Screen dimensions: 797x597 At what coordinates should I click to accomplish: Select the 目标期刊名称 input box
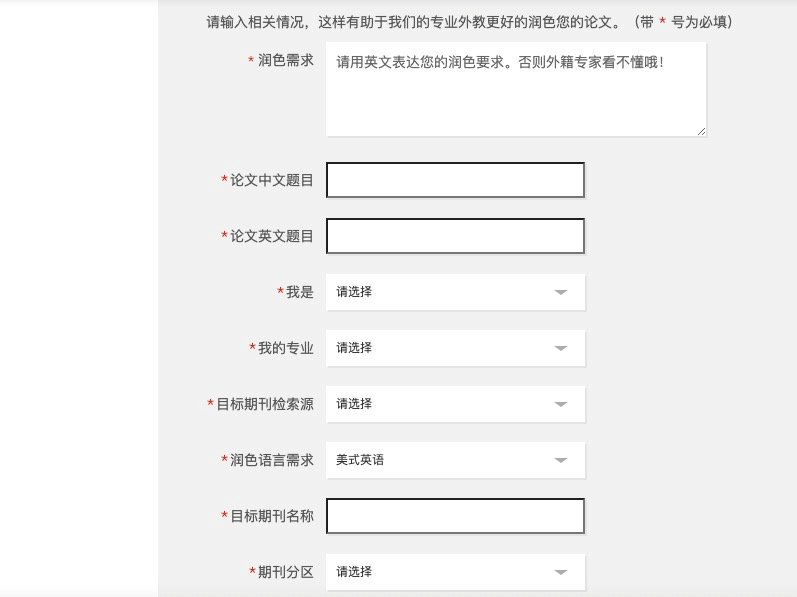click(455, 516)
